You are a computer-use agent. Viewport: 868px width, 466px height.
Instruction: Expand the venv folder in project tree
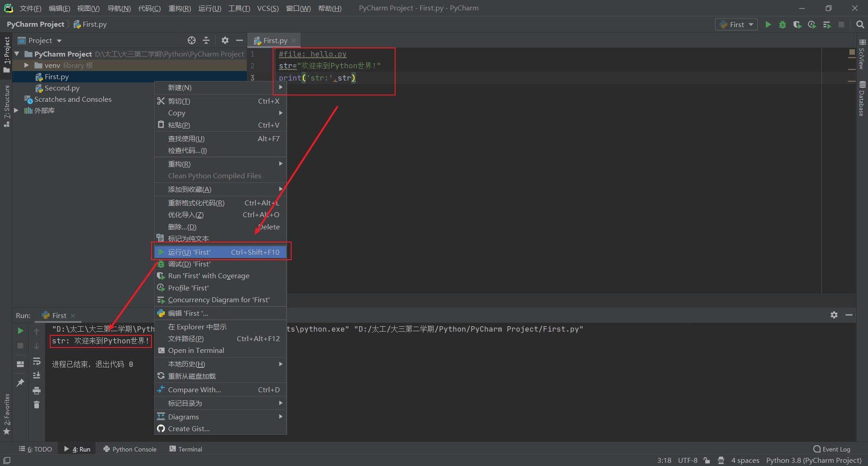27,65
